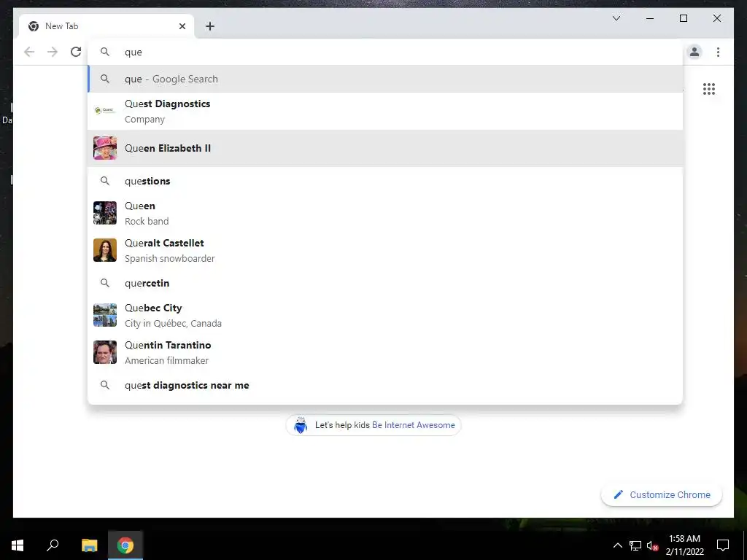
Task: Choose the 'quercetin' search suggestion
Action: (x=385, y=283)
